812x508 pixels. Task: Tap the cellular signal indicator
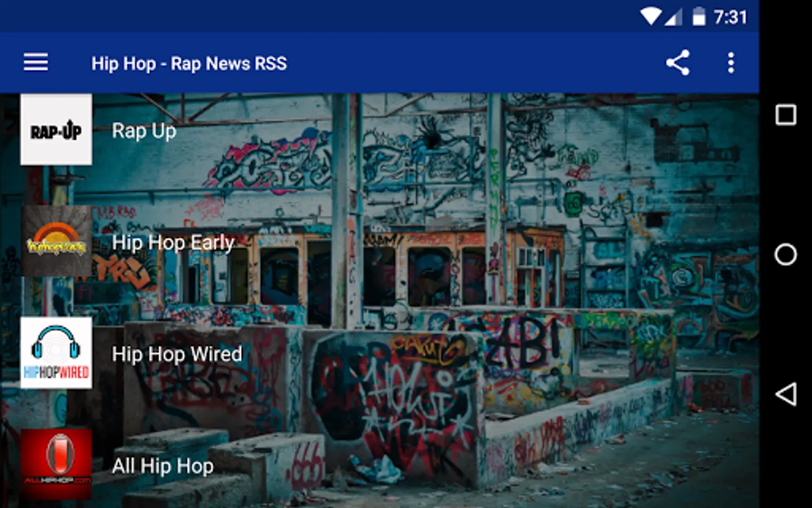click(674, 17)
